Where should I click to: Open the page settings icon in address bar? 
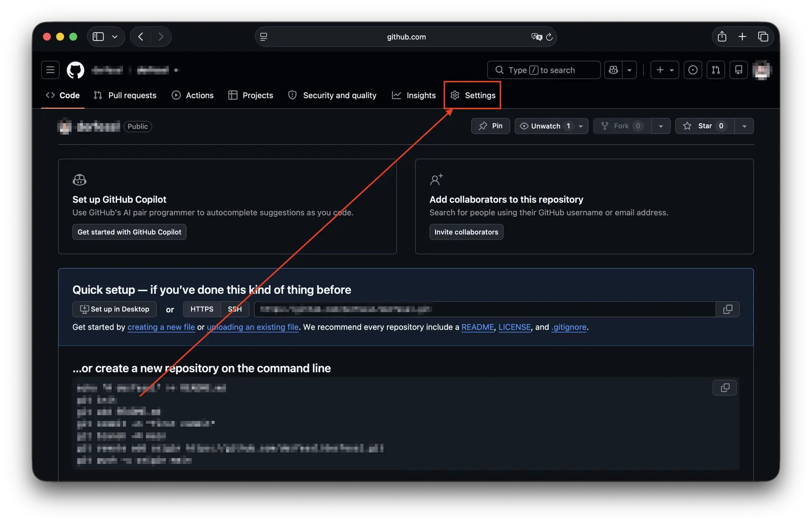tap(263, 37)
